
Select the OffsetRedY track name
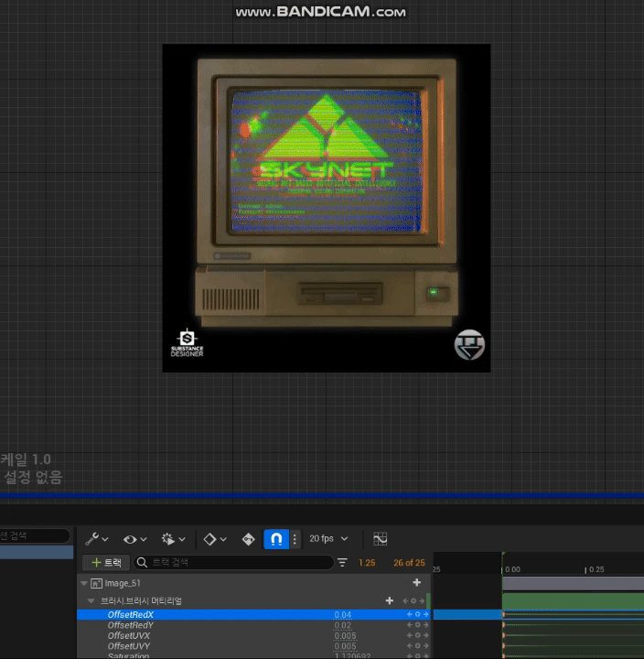pos(130,625)
